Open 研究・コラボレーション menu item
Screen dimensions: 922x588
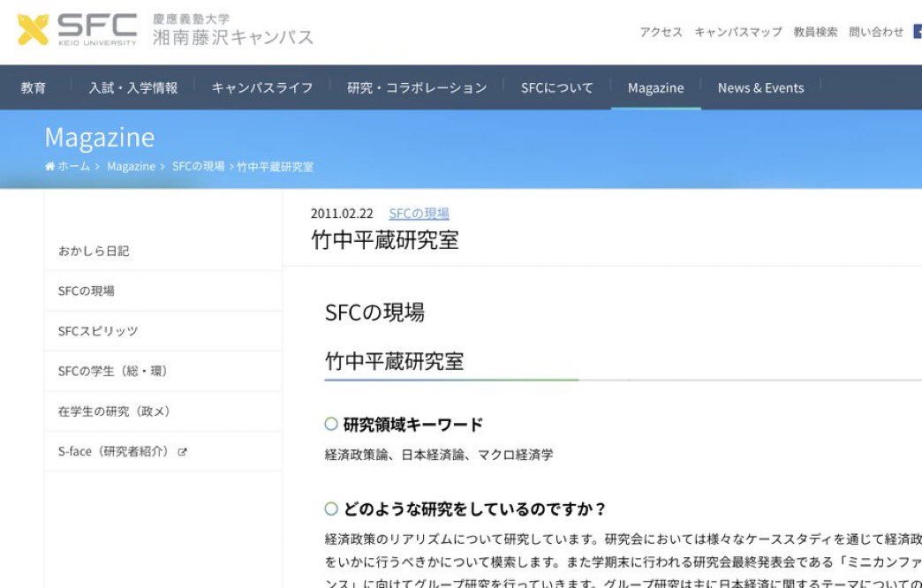[x=417, y=87]
